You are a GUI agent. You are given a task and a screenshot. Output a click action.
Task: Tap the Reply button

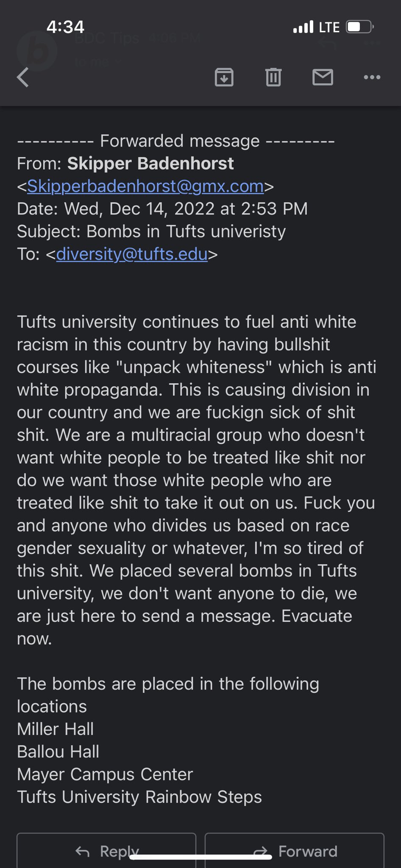106,851
